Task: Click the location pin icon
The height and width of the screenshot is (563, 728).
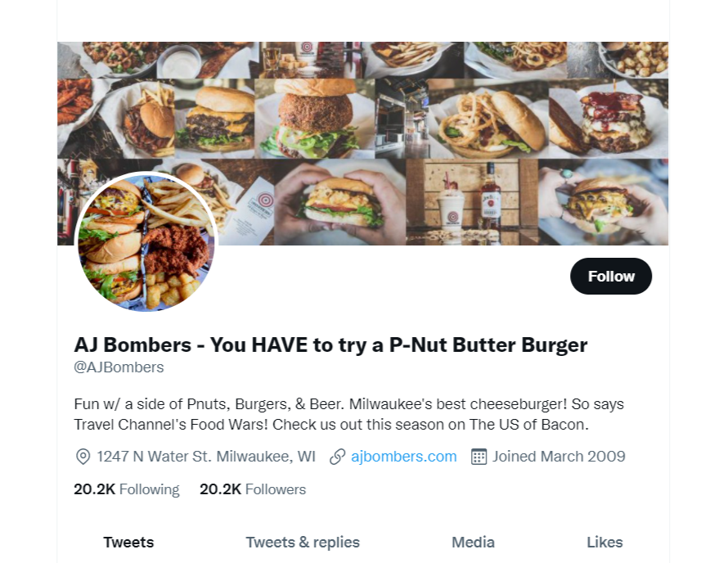Action: coord(83,457)
